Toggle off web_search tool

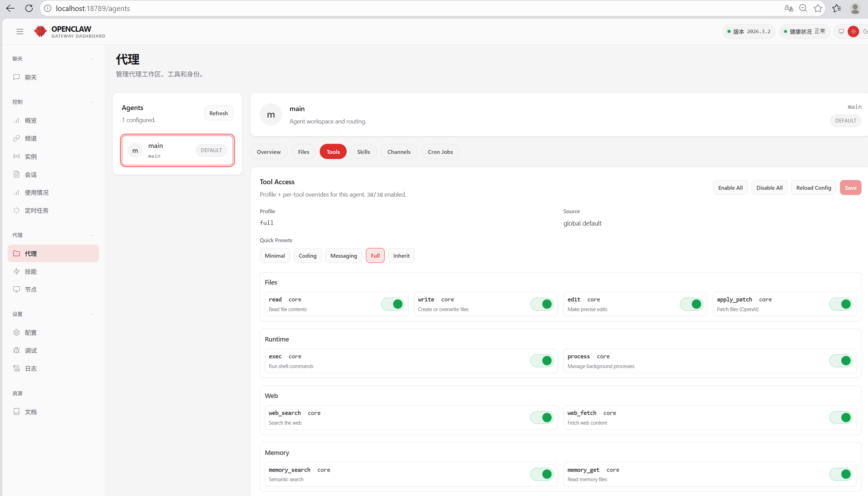pyautogui.click(x=542, y=418)
